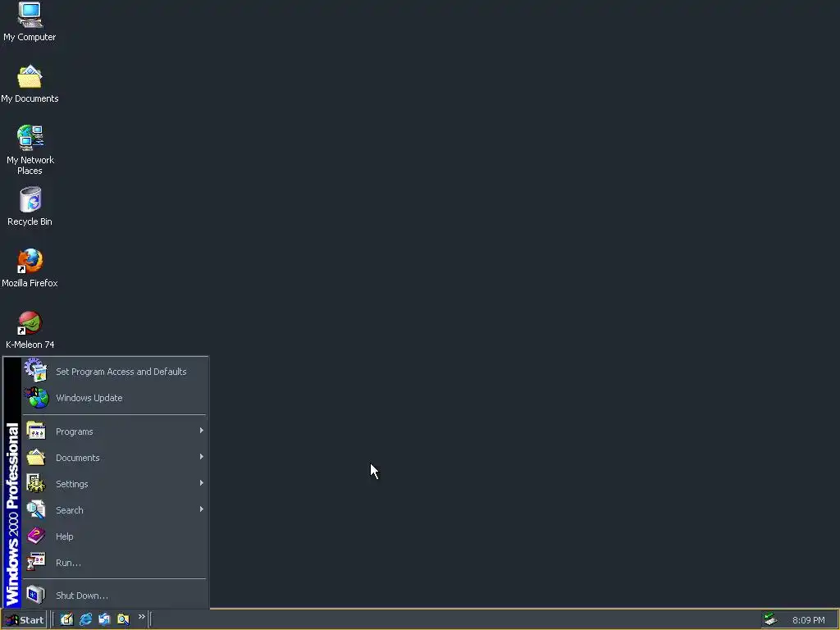Launch Internet Explorer from quick launch
This screenshot has height=630, width=840.
point(85,619)
